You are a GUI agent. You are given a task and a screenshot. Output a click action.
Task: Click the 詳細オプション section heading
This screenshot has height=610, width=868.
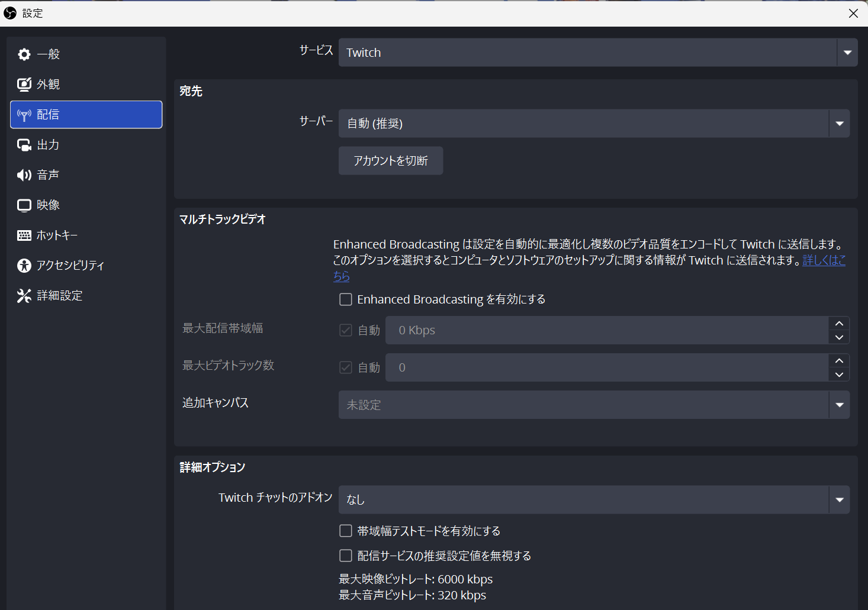coord(213,467)
